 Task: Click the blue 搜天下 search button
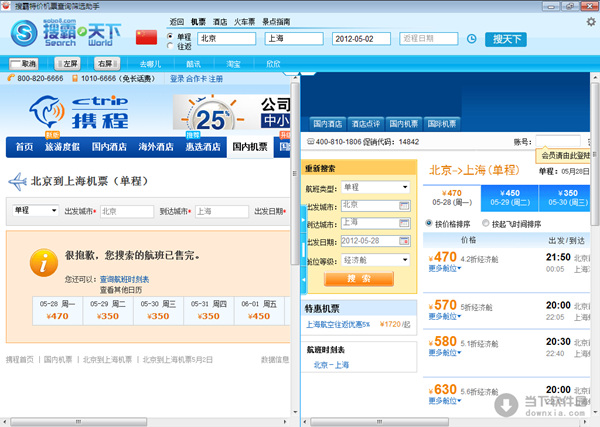click(507, 39)
